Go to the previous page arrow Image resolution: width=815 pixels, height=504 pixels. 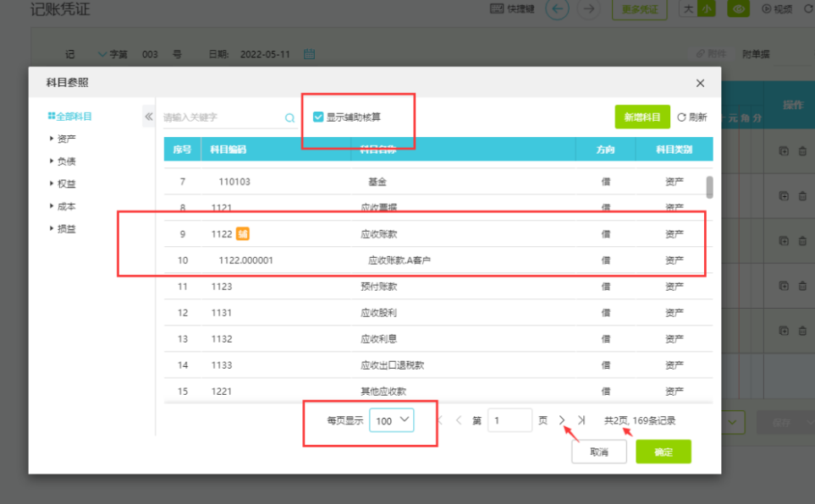click(459, 420)
